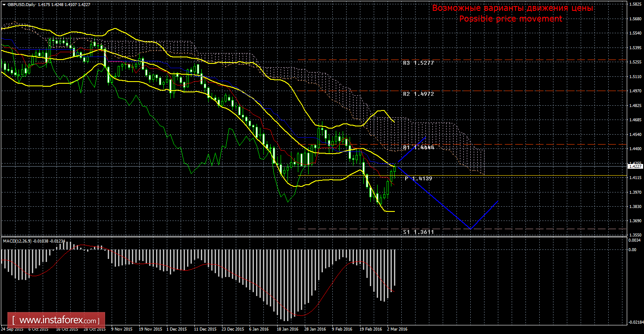This screenshot has width=644, height=334.
Task: Click the bottom vertex of blue forecast line
Action: [470, 229]
